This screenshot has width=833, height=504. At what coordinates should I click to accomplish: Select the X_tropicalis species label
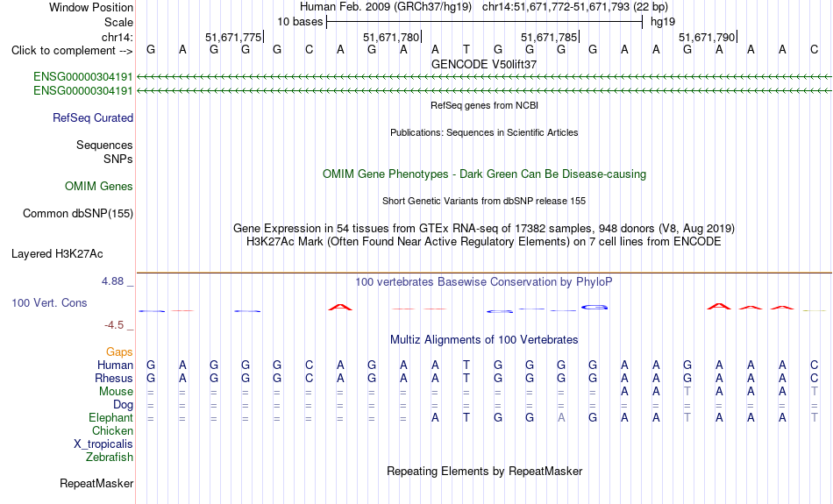[x=103, y=444]
